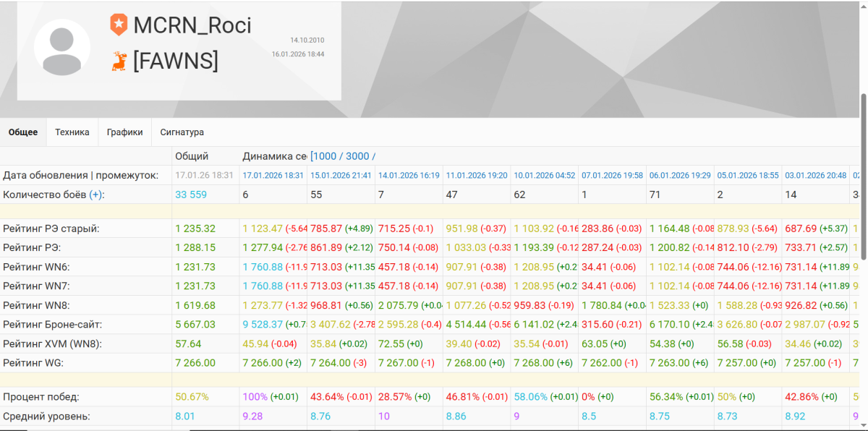Click the average tier value 9.28

(253, 417)
